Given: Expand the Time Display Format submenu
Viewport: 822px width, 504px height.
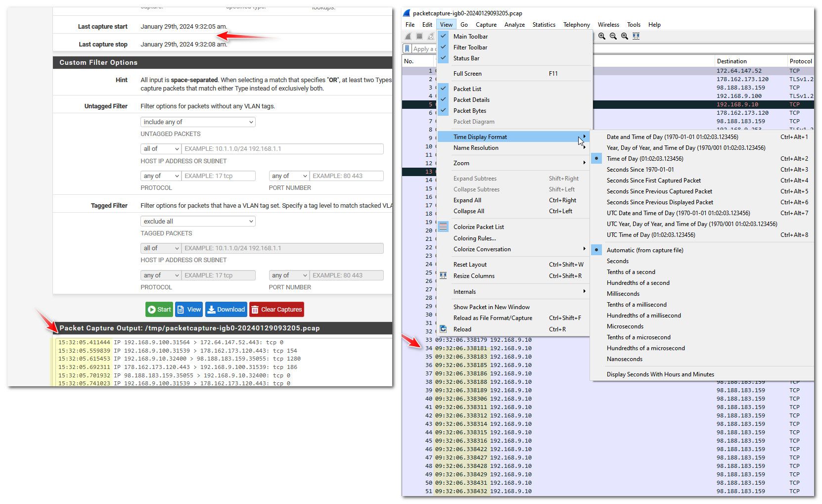Looking at the screenshot, I should (x=514, y=137).
